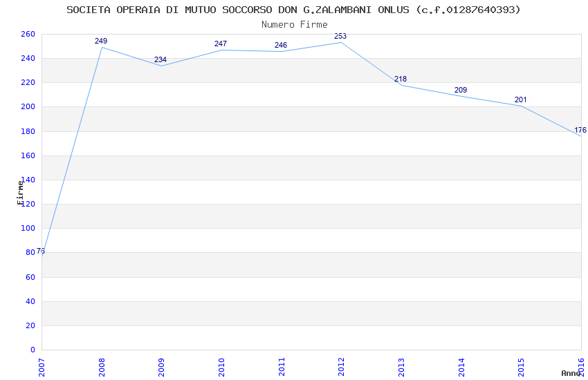Click the y-axis value 100
This screenshot has width=588, height=380.
click(x=28, y=229)
